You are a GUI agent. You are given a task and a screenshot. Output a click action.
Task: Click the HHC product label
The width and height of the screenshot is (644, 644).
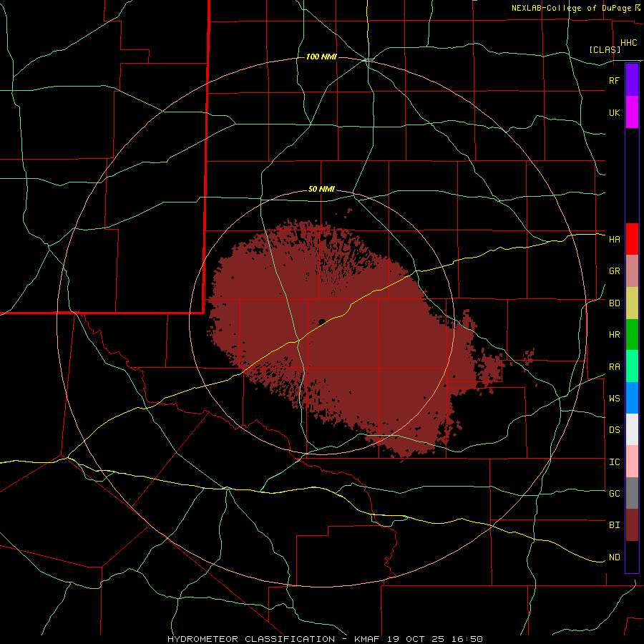click(629, 43)
